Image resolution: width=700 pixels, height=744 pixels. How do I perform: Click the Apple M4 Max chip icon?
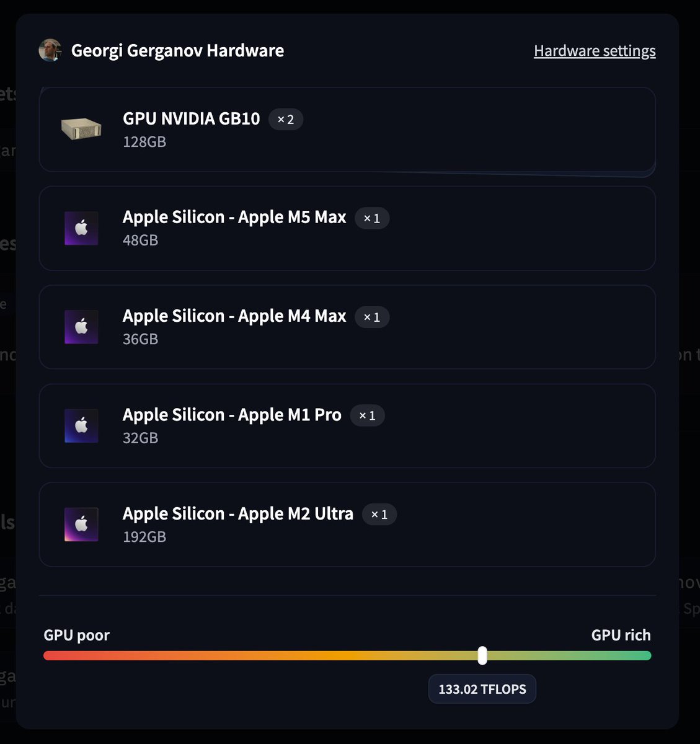coord(81,327)
